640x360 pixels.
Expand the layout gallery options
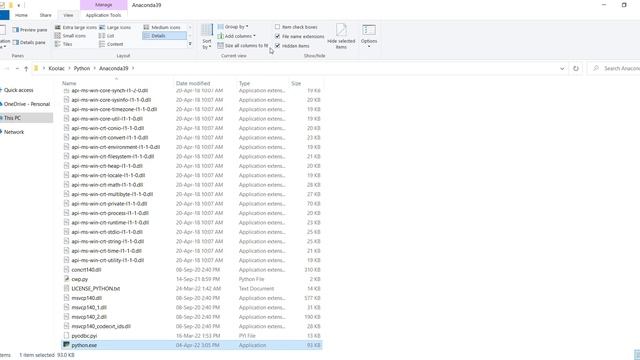point(190,44)
